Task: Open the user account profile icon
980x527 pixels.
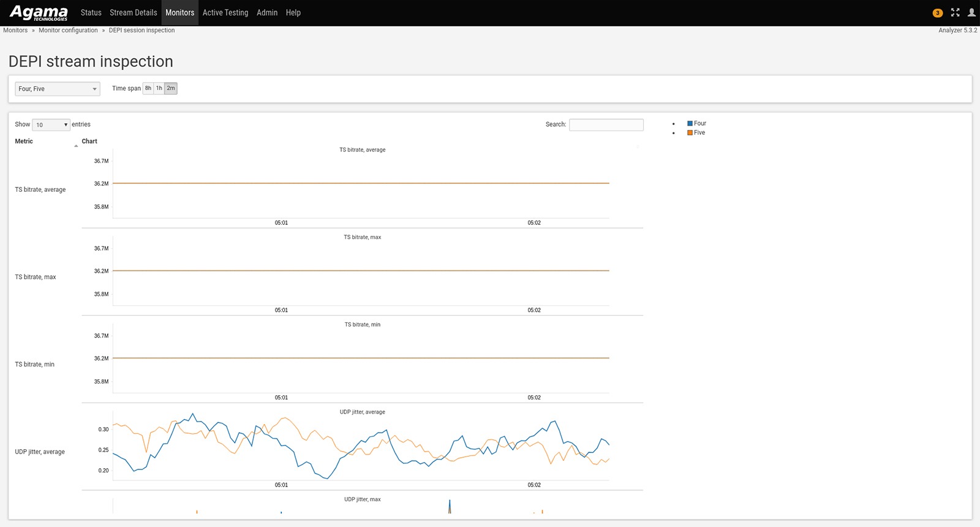Action: (971, 12)
